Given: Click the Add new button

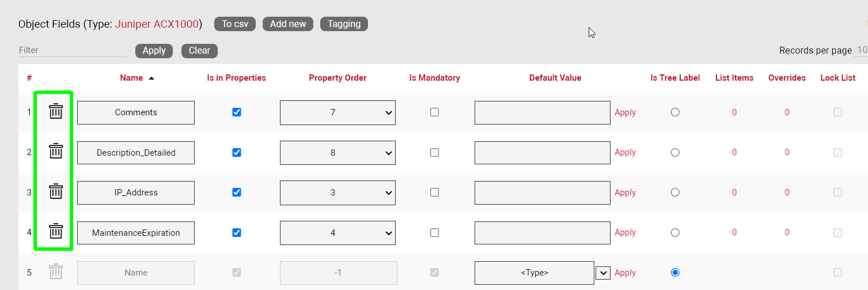Looking at the screenshot, I should (288, 24).
